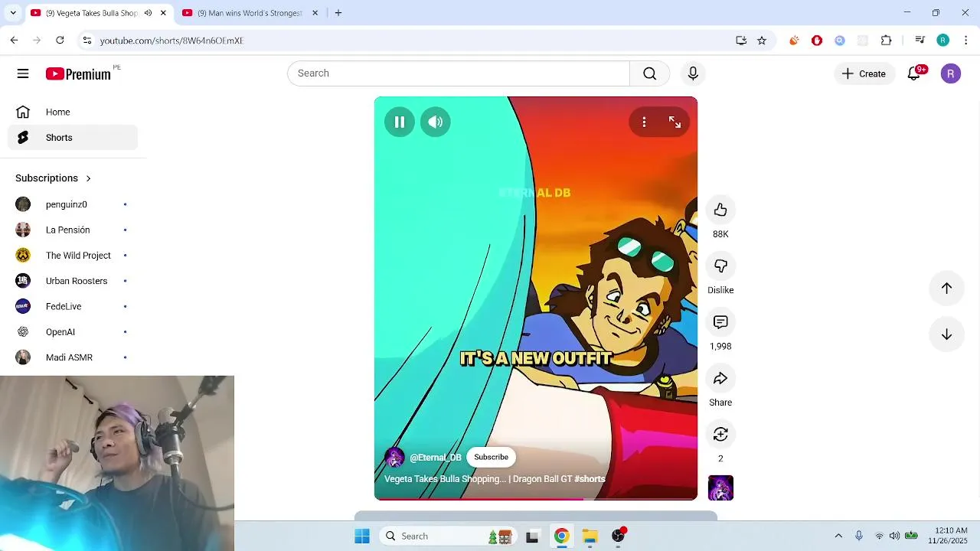Image resolution: width=980 pixels, height=551 pixels.
Task: Go to next Short with down arrow
Action: click(x=946, y=334)
